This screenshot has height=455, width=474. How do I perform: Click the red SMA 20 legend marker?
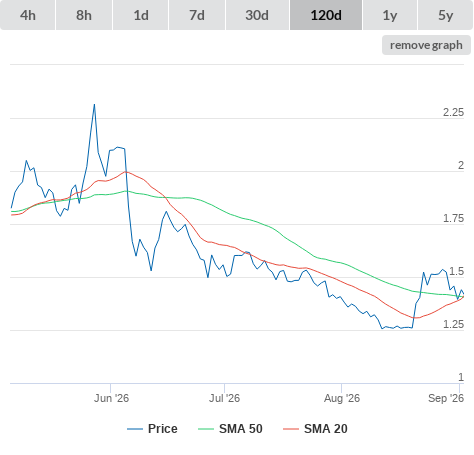point(291,429)
